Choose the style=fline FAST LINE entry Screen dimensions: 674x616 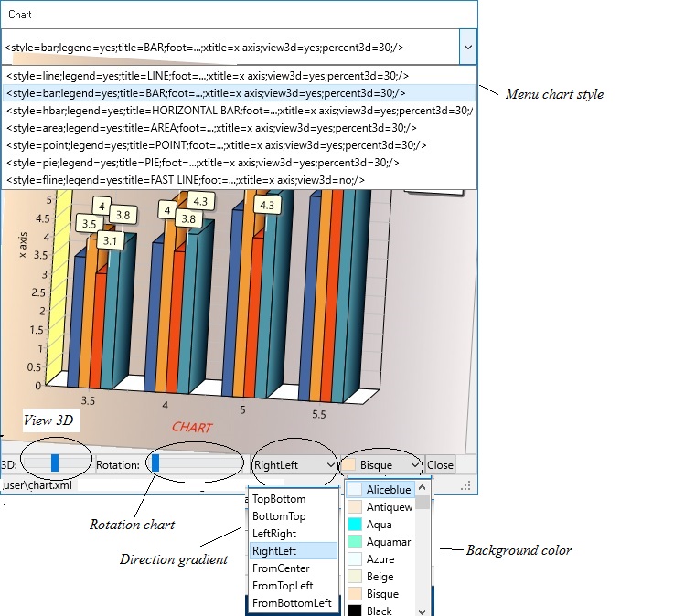click(x=210, y=180)
